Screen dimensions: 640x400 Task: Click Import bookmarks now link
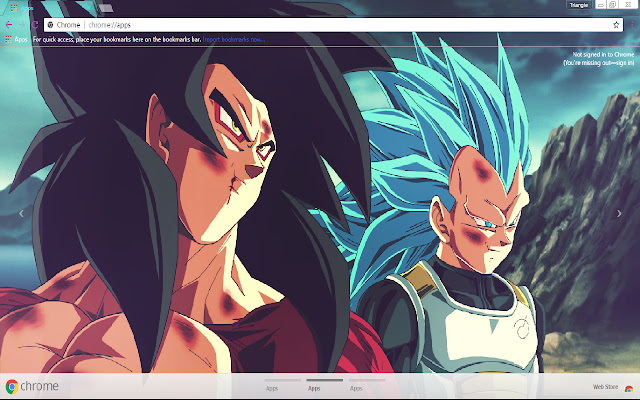coord(233,40)
